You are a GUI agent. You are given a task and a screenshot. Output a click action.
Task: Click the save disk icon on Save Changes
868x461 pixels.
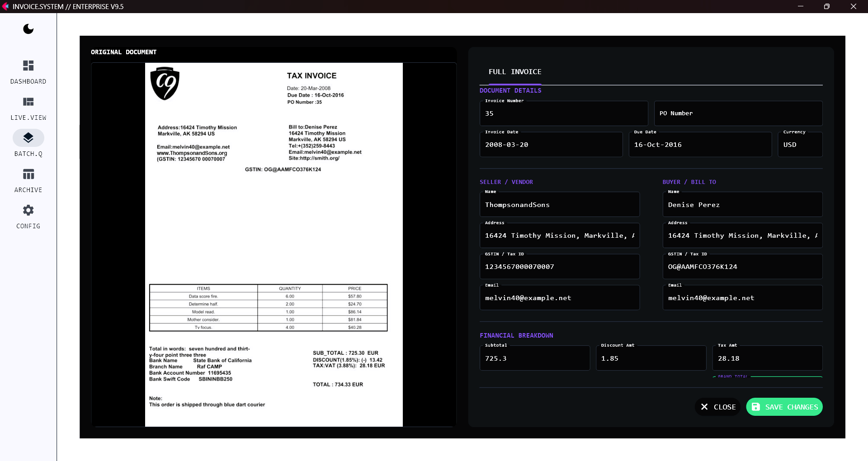click(x=756, y=407)
